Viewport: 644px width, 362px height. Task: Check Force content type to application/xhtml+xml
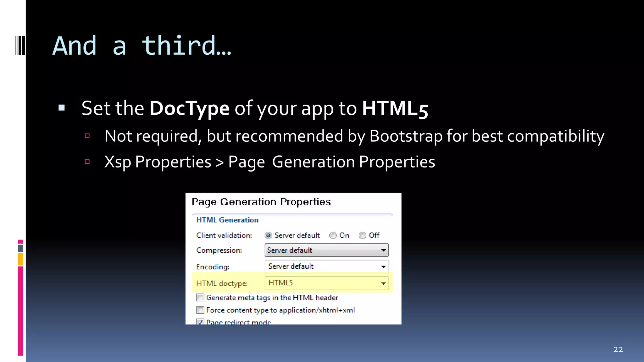tap(200, 310)
